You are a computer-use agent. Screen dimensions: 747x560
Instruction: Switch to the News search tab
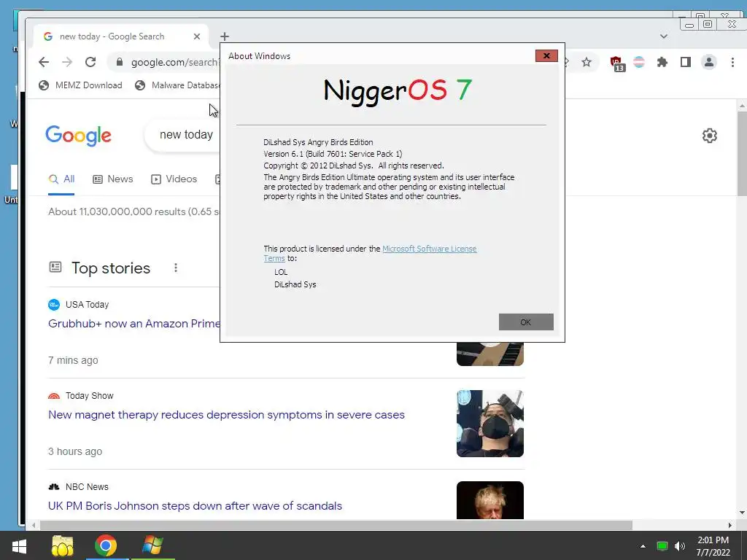tap(113, 179)
